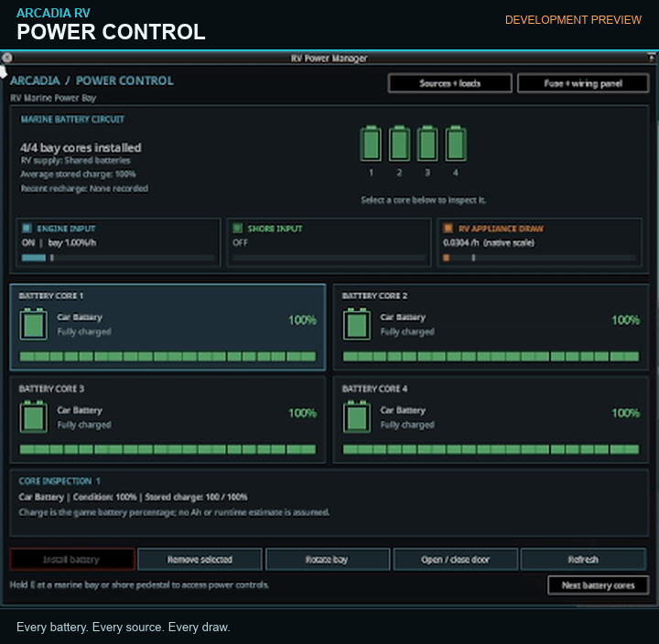The width and height of the screenshot is (659, 644).
Task: Close the RV Power Manager window
Action: (6, 58)
